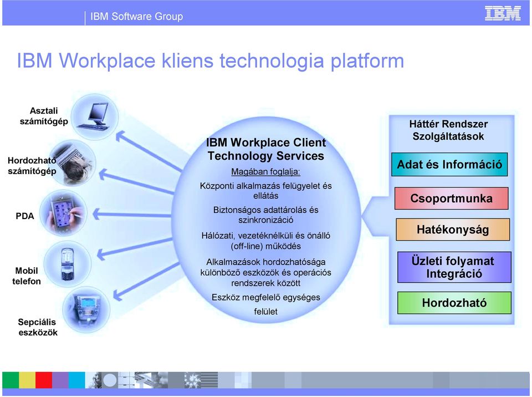Screen dimensions: 532x397
Task: Select the red 'Csoportmunka' box
Action: (451, 198)
